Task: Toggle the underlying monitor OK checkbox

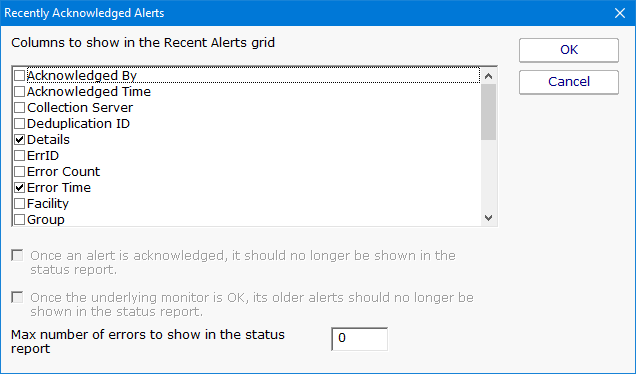Action: (17, 298)
